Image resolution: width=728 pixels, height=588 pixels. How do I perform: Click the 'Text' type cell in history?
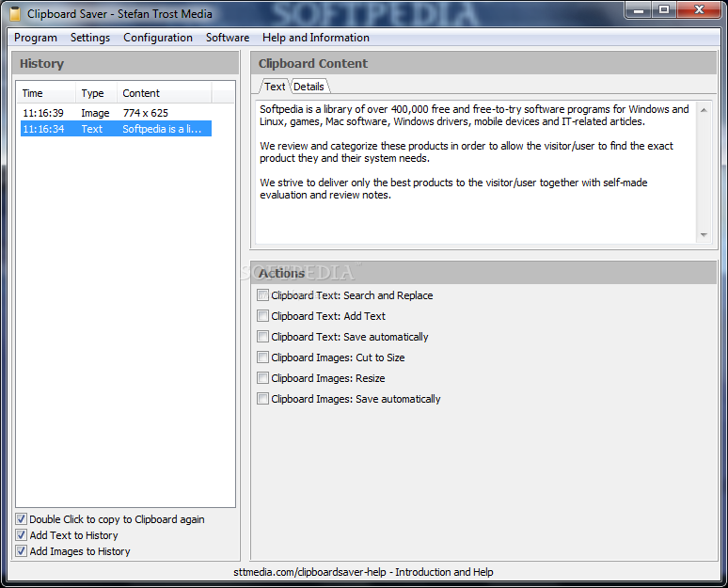[92, 129]
